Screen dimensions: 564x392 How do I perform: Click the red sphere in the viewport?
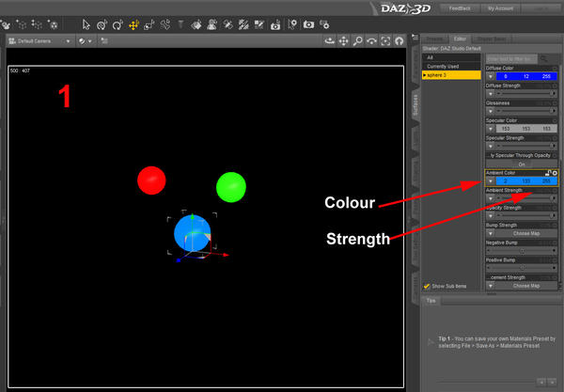coord(151,180)
